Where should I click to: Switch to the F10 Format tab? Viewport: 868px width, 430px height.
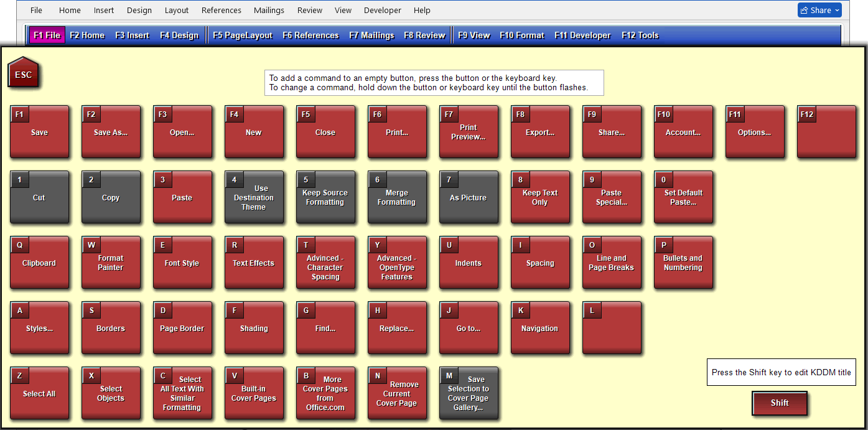tap(522, 35)
